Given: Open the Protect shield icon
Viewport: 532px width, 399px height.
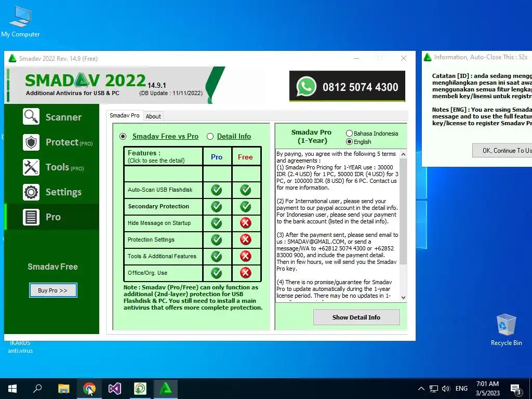Looking at the screenshot, I should click(x=31, y=142).
